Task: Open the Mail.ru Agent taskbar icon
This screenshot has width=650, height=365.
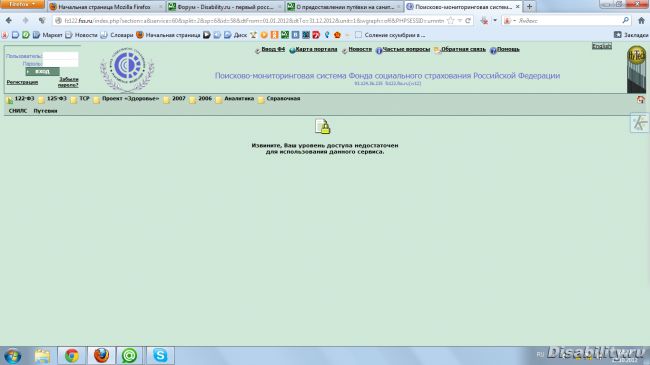Action: pos(130,356)
